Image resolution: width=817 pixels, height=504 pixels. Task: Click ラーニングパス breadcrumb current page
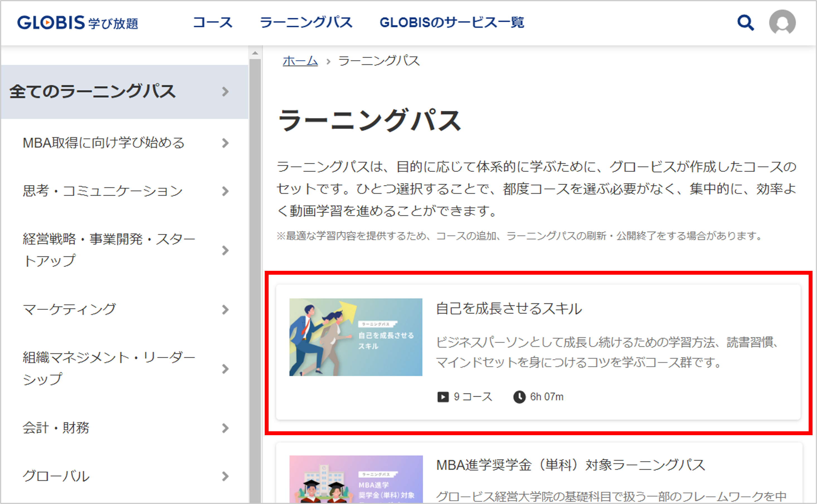(x=379, y=61)
